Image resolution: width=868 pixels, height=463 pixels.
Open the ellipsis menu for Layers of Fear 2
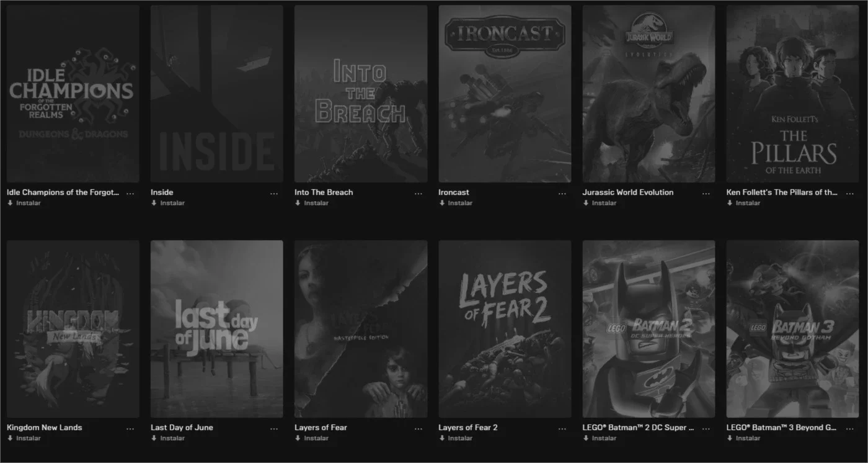(562, 429)
